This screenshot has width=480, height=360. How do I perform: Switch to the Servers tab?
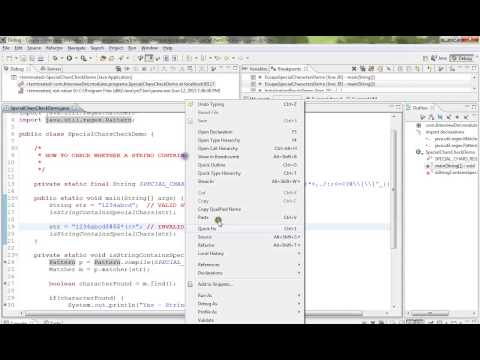(x=51, y=69)
